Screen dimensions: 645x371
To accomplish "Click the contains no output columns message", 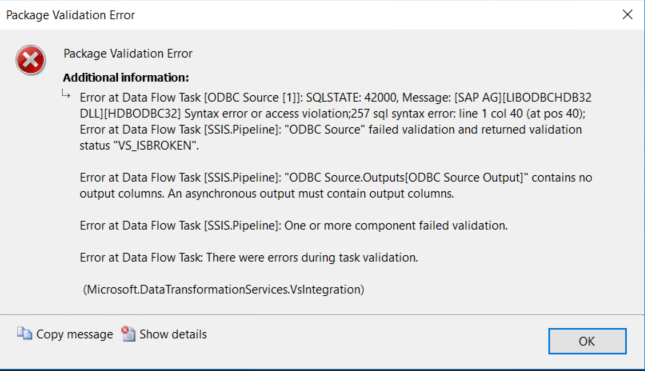I will coord(336,186).
